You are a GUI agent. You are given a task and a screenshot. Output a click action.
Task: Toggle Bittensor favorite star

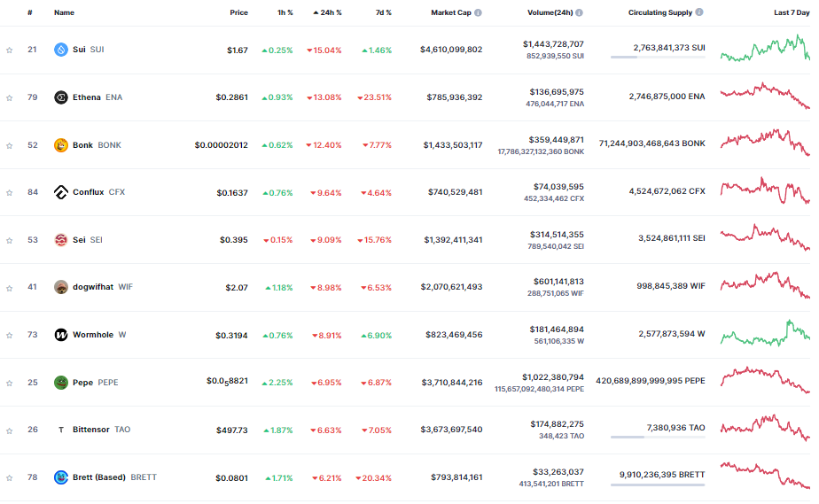10,431
